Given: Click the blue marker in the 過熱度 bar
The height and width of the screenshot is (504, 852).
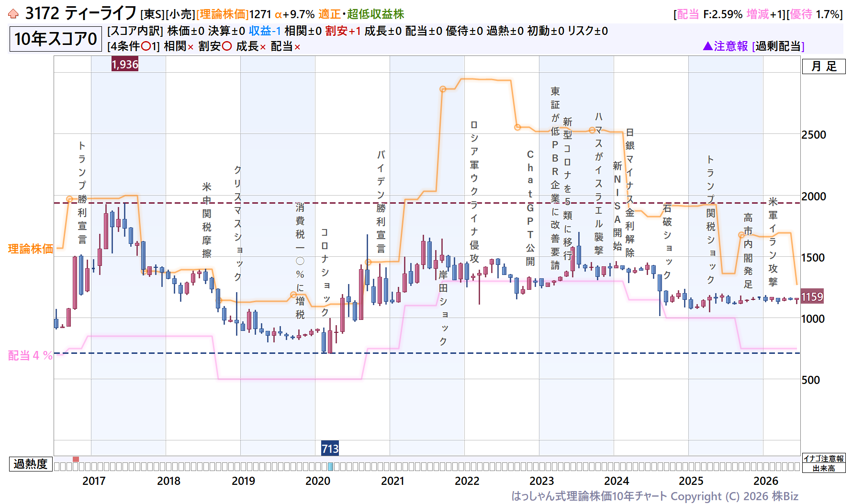Looking at the screenshot, I should pos(330,466).
